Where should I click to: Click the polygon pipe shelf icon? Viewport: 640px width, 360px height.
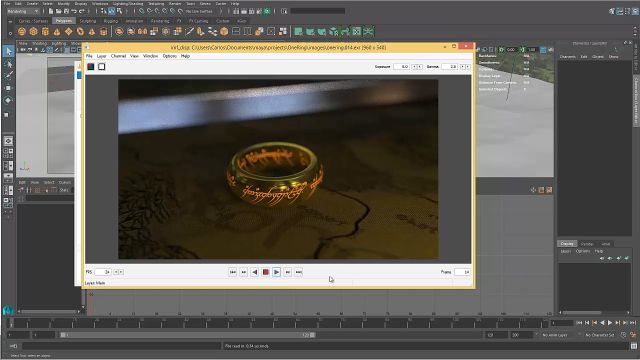(x=104, y=31)
